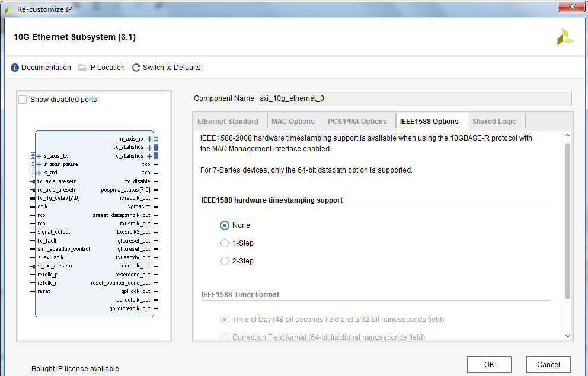
Task: Select the None timestamping radio button
Action: click(225, 225)
